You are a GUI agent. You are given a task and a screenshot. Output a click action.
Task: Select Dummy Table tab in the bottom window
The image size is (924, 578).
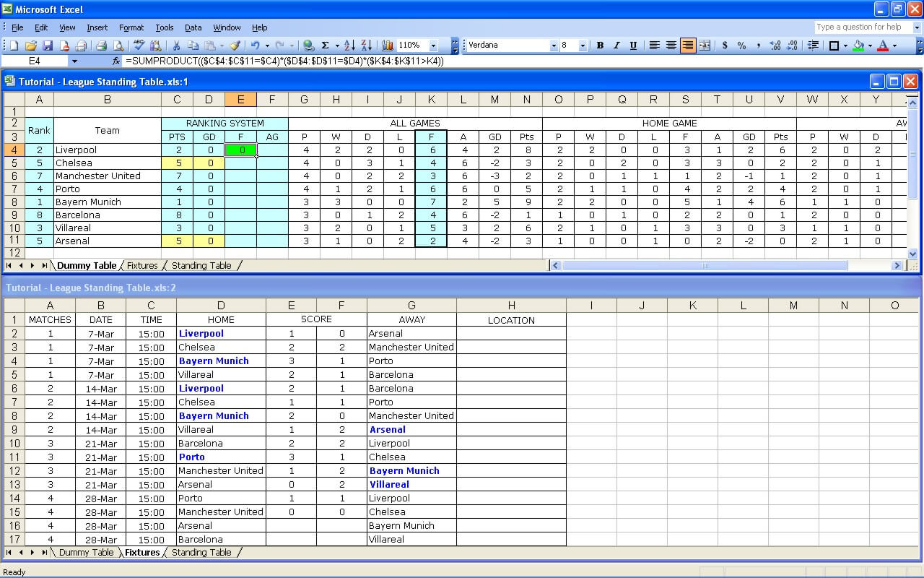pyautogui.click(x=86, y=553)
